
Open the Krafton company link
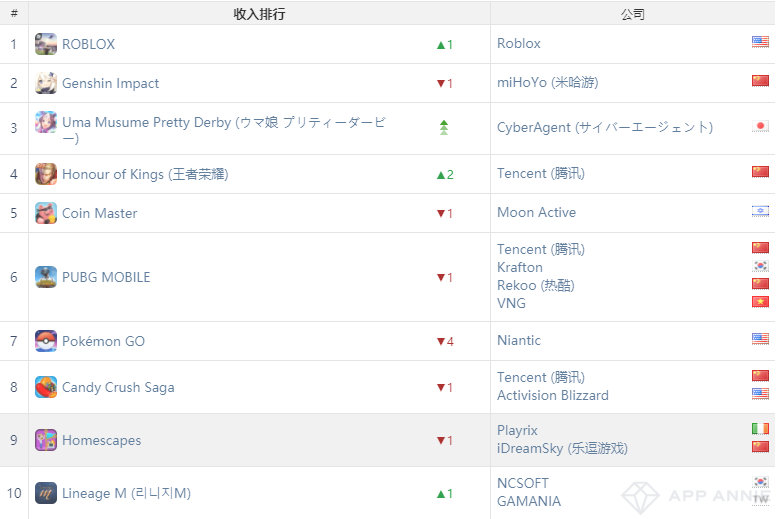click(520, 267)
